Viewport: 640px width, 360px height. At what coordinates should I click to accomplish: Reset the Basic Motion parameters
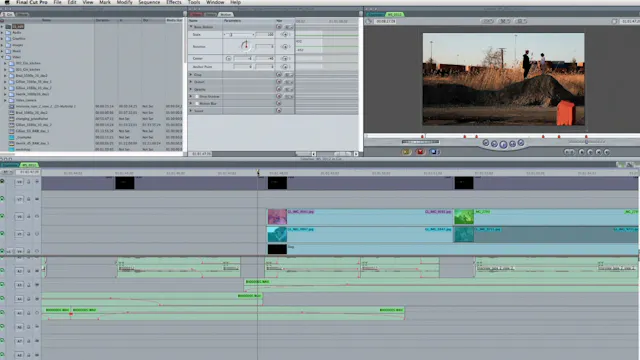coord(279,27)
